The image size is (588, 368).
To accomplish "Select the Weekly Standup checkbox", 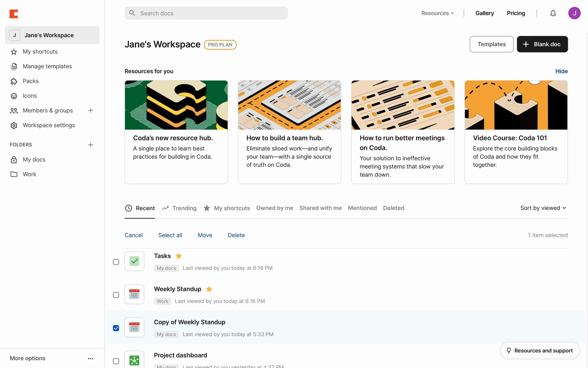I will [116, 295].
